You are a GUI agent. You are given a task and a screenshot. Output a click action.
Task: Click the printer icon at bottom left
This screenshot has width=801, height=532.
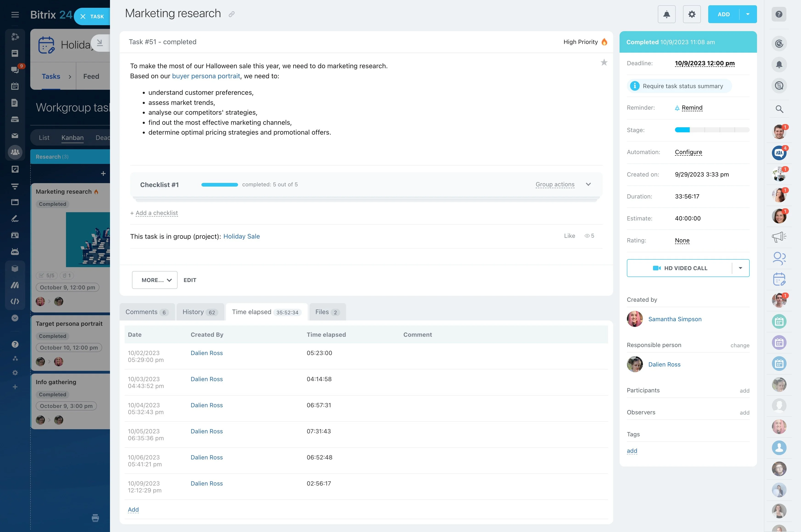[95, 518]
